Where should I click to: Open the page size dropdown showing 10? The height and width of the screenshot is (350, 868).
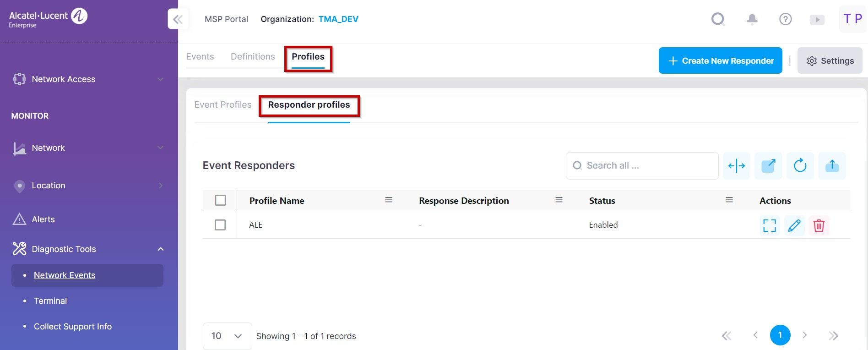pyautogui.click(x=227, y=336)
